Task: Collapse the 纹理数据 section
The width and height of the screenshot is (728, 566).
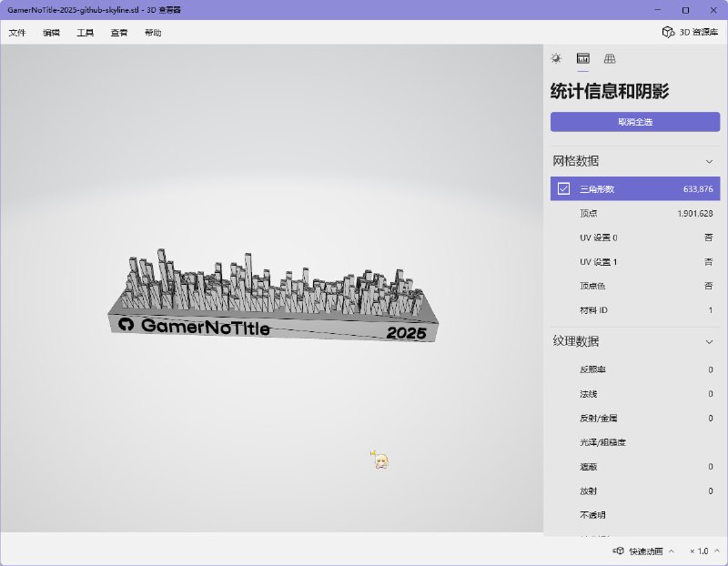Action: 709,341
